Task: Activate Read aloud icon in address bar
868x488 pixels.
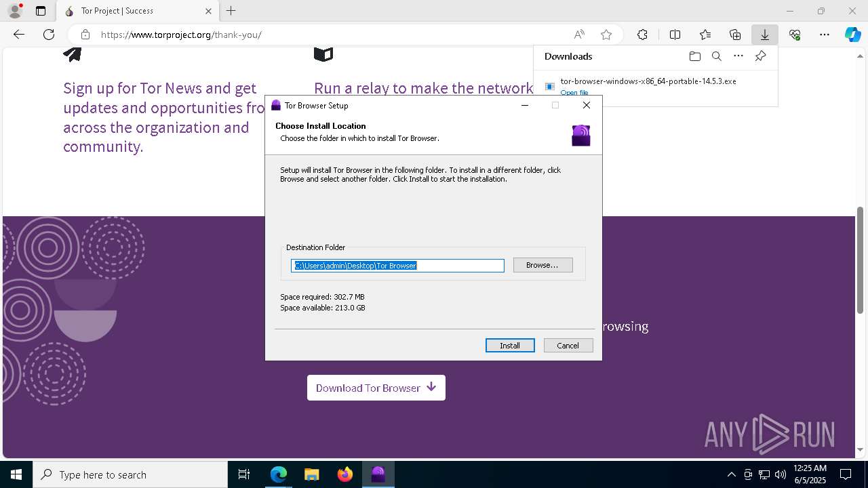Action: [x=579, y=35]
